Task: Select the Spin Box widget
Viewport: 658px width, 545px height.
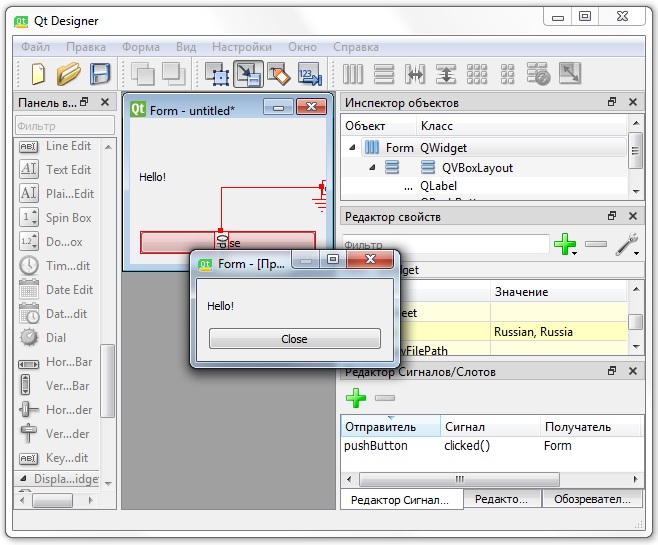Action: pos(57,218)
